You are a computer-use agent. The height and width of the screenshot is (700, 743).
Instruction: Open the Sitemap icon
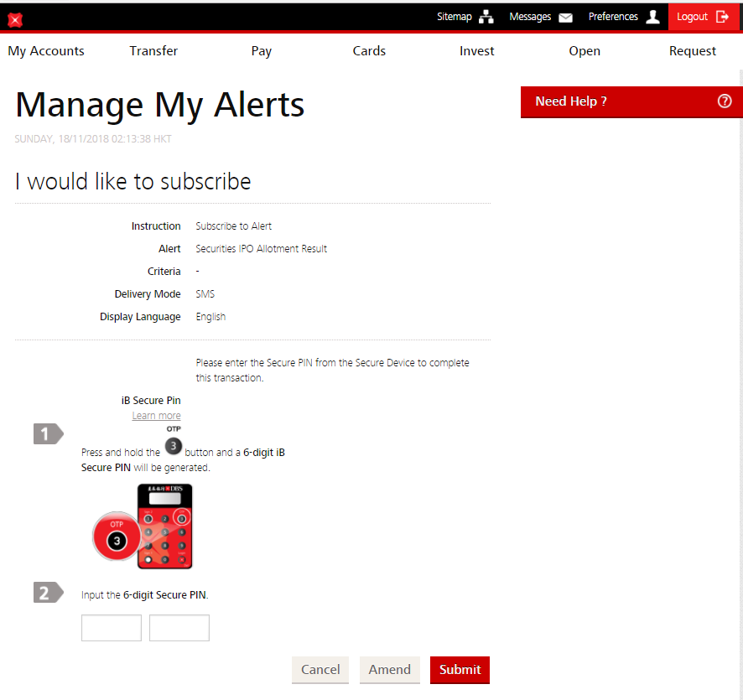click(487, 17)
